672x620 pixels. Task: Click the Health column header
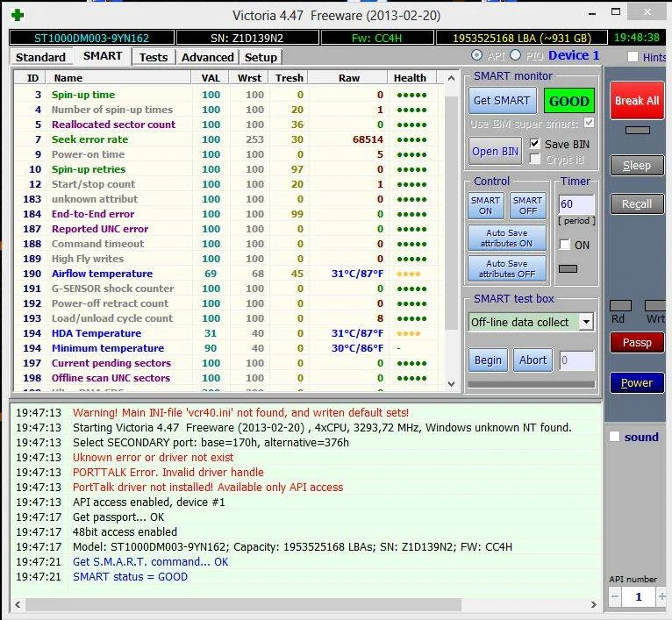click(412, 78)
